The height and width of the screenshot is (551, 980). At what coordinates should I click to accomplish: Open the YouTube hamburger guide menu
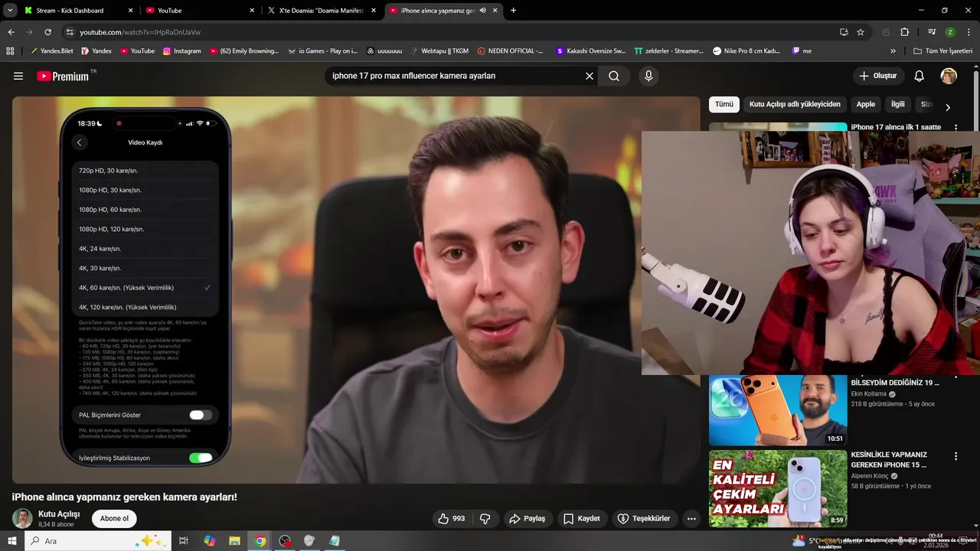pos(18,76)
